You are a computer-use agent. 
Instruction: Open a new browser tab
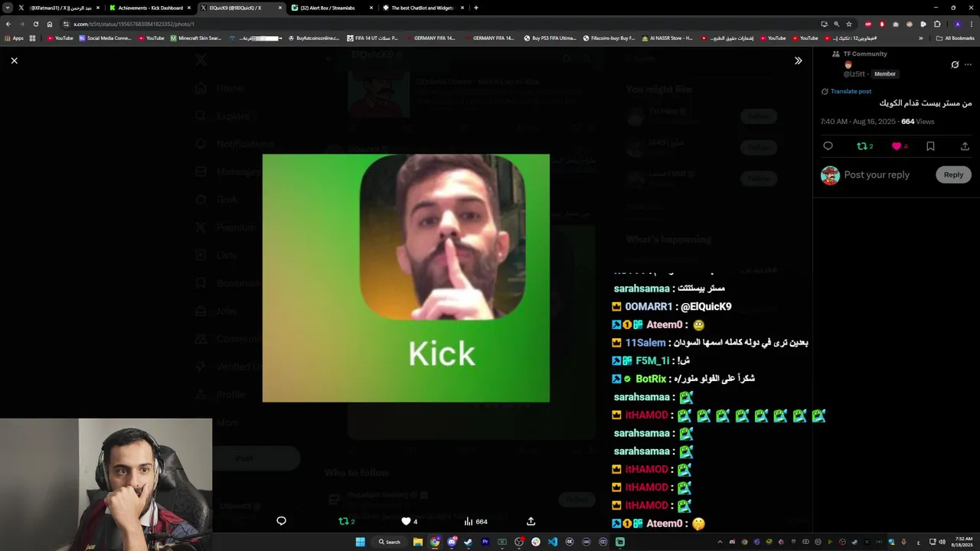pyautogui.click(x=476, y=8)
